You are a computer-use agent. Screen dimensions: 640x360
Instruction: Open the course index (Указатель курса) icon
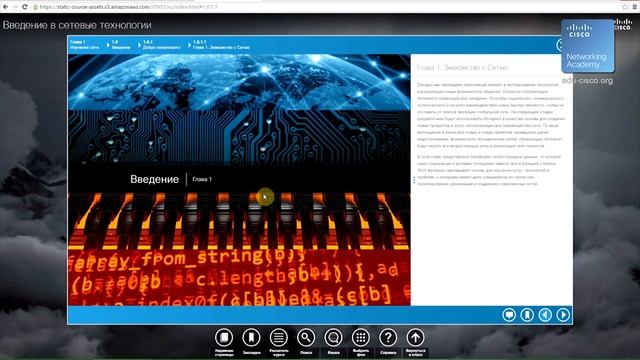pos(278,338)
